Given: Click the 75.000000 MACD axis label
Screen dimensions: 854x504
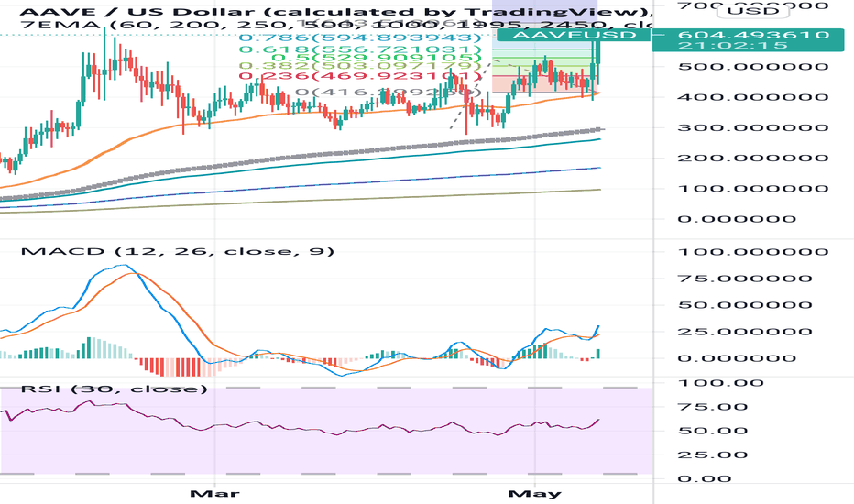Looking at the screenshot, I should pyautogui.click(x=745, y=279).
